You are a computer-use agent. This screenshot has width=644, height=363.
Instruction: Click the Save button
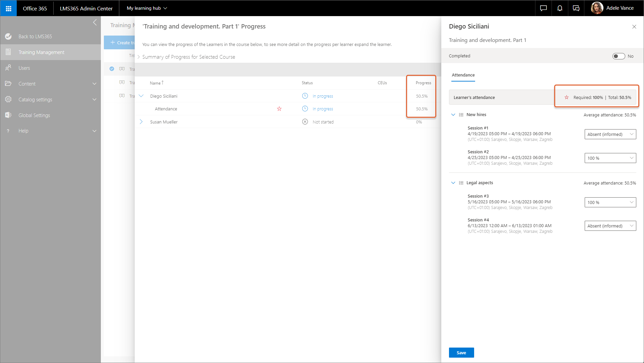coord(461,353)
